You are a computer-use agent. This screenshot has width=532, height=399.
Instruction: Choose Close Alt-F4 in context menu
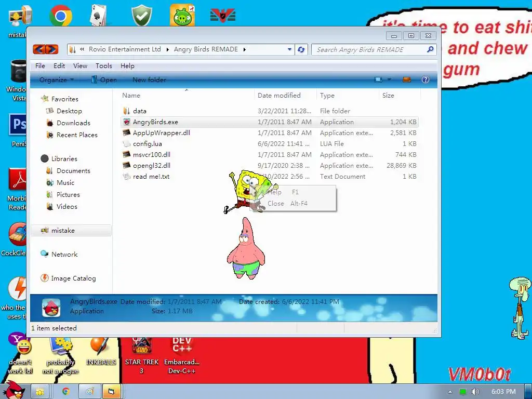[x=293, y=204]
